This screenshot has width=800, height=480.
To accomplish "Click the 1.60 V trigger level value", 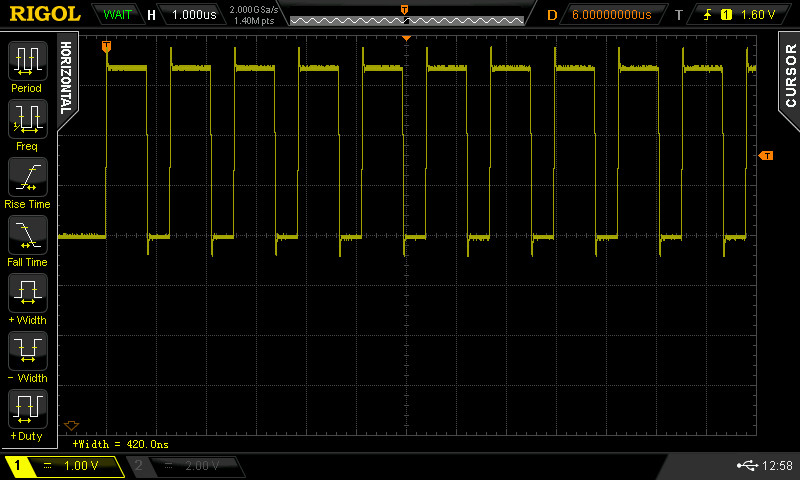I will point(759,15).
